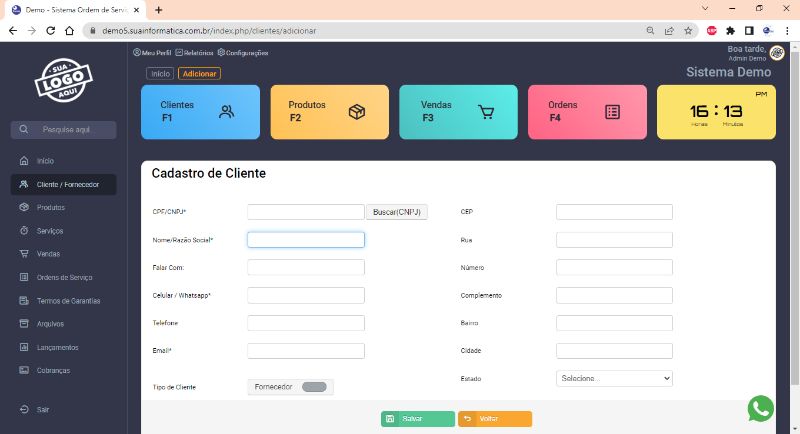
Task: Open Cobranças sidebar item
Action: pyautogui.click(x=53, y=370)
